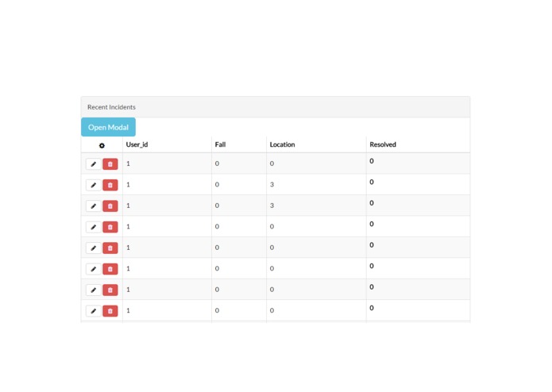Delete the second row, first with Location 3
552x392 pixels.
(x=110, y=185)
